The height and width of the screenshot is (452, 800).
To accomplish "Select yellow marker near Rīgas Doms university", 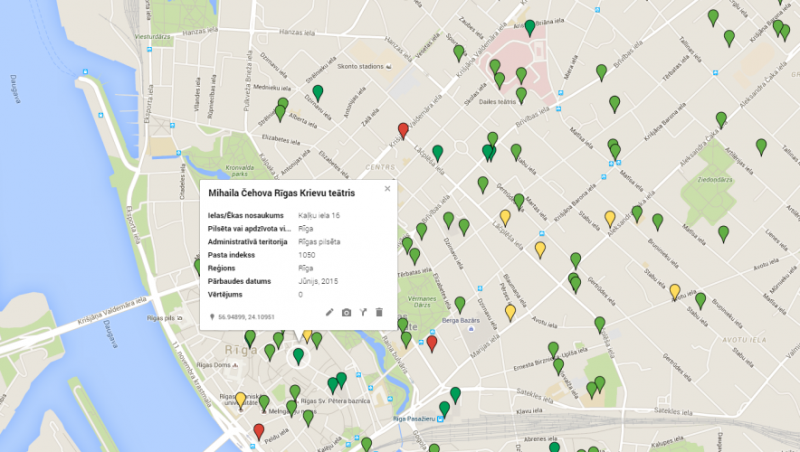I will (240, 399).
